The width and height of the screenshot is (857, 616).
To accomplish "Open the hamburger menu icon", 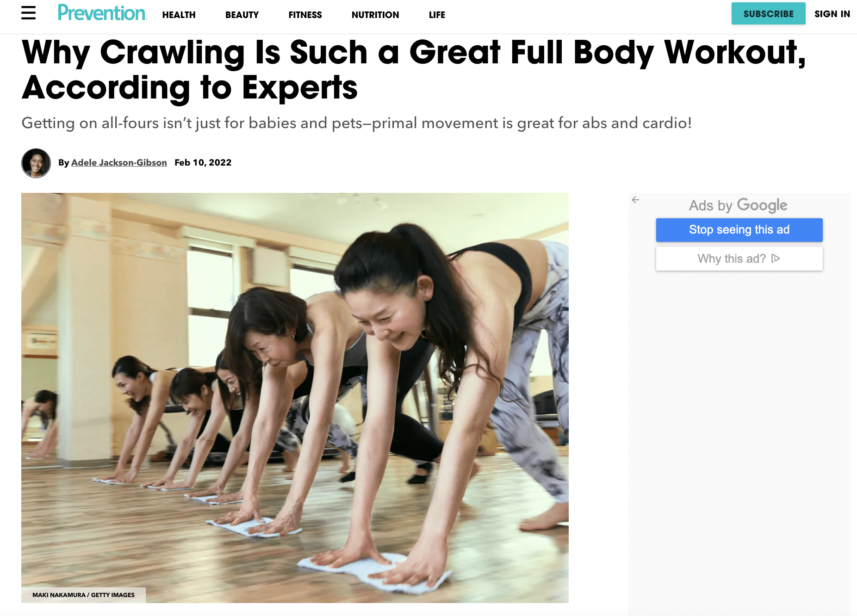I will pyautogui.click(x=28, y=13).
